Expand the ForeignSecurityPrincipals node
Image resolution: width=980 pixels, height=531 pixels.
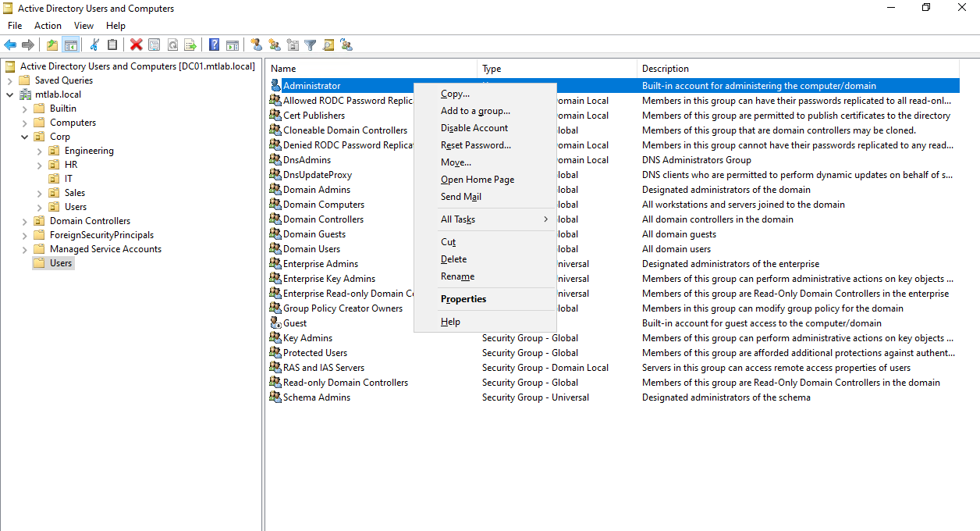24,235
